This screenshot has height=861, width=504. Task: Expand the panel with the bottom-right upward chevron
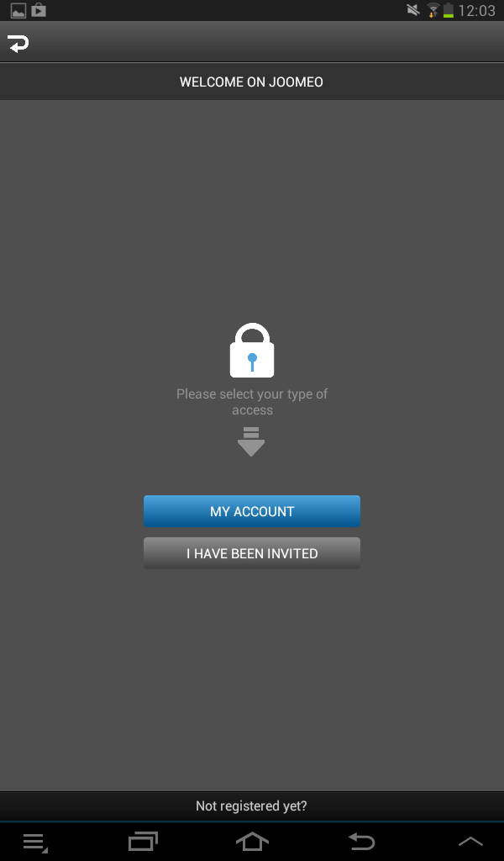[470, 841]
